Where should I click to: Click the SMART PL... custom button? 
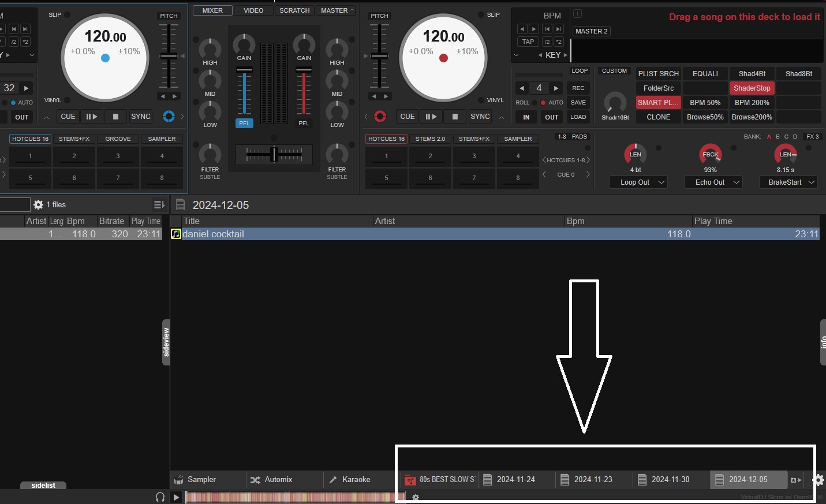(x=659, y=103)
